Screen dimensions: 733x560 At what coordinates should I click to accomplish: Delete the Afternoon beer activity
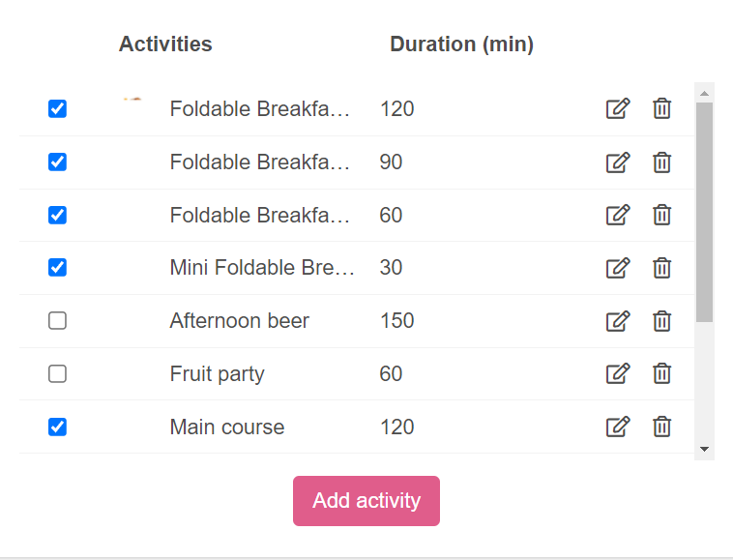(661, 321)
